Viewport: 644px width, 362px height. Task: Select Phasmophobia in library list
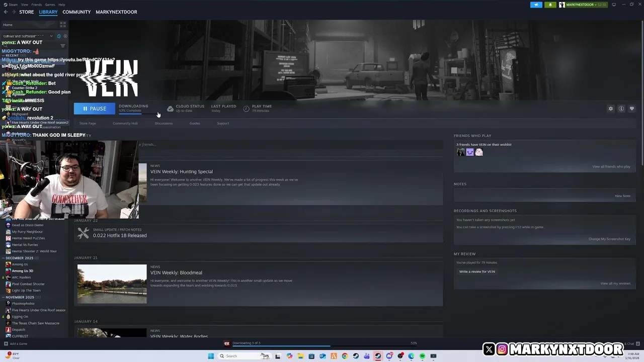23,304
